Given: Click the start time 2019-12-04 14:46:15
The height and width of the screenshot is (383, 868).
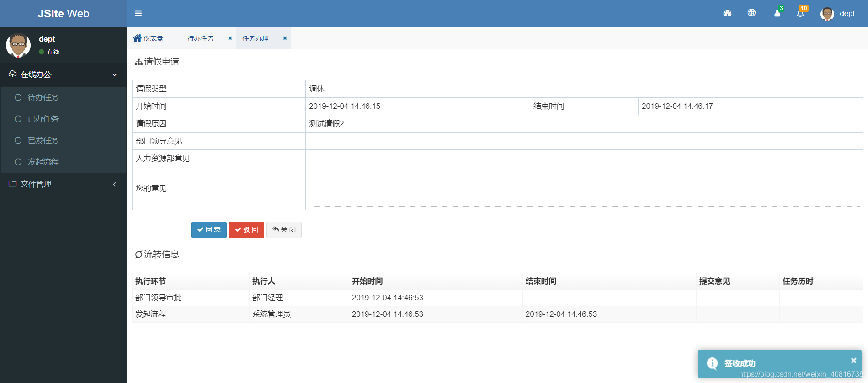Looking at the screenshot, I should [x=345, y=106].
